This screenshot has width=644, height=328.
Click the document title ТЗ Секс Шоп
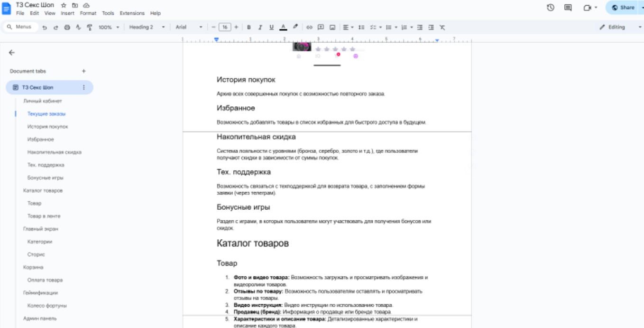coord(35,5)
